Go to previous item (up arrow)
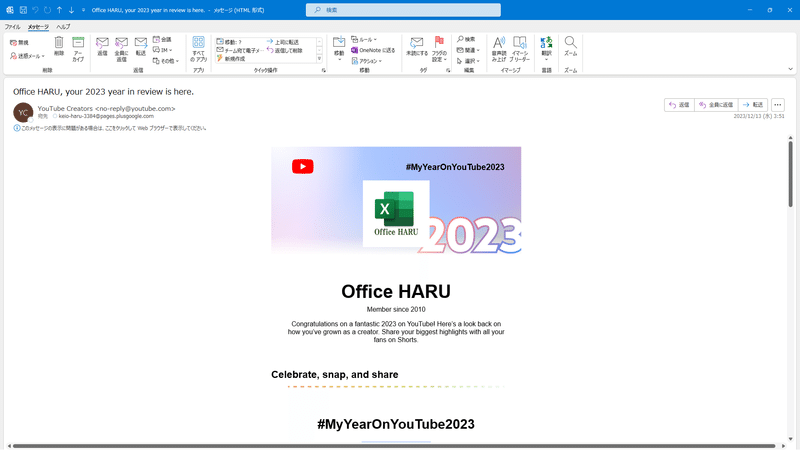The height and width of the screenshot is (450, 800). click(x=59, y=10)
